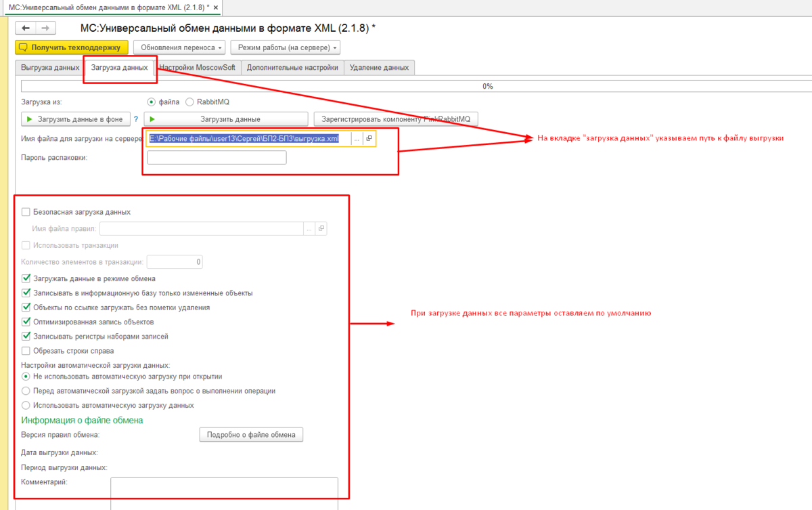Click Период выгрузки данных label
Screen dimensions: 812x510
64,467
